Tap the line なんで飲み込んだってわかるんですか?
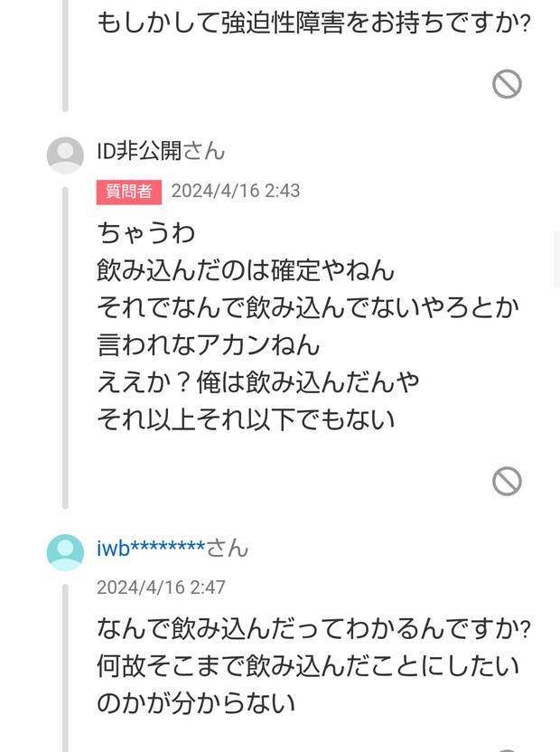Viewport: 560px width, 752px height. click(314, 629)
